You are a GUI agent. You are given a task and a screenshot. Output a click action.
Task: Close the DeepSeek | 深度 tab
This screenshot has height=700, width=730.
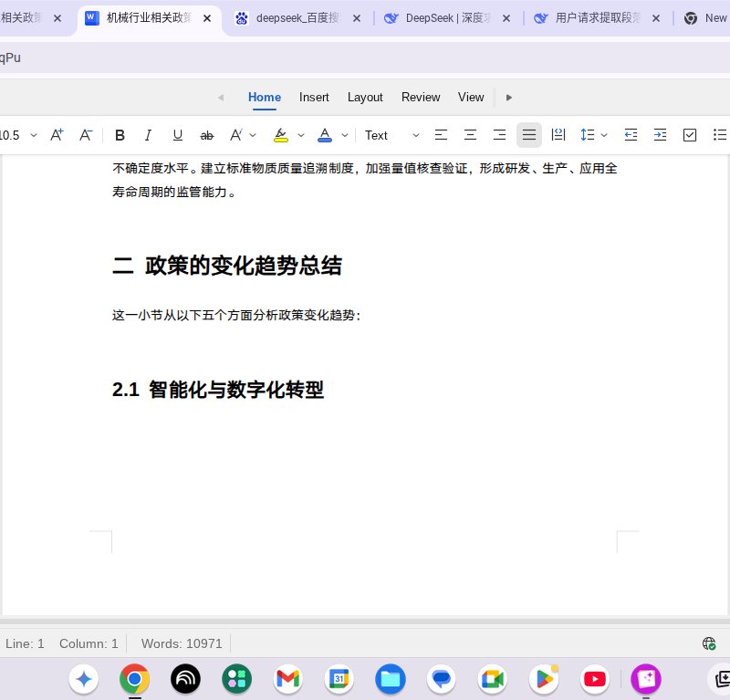tap(506, 18)
